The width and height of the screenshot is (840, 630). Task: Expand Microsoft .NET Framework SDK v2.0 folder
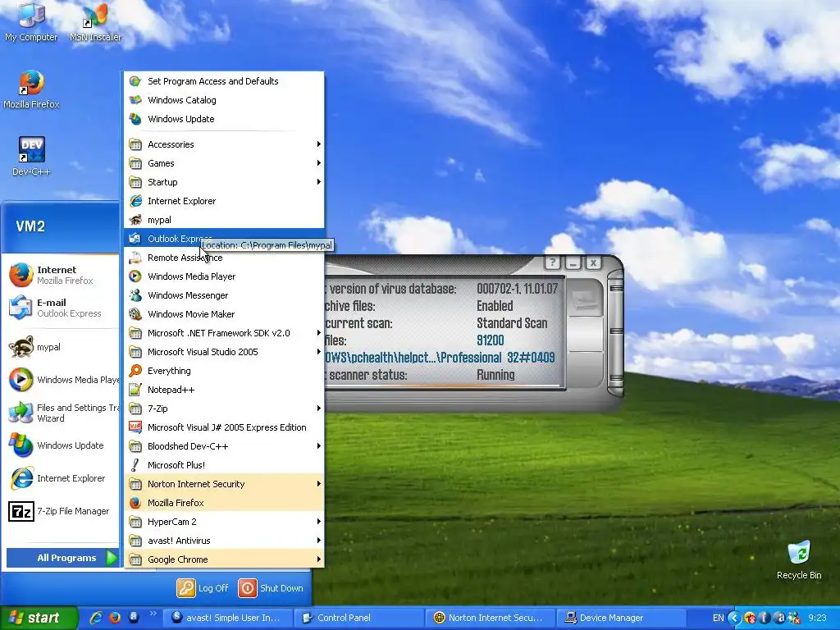[224, 333]
